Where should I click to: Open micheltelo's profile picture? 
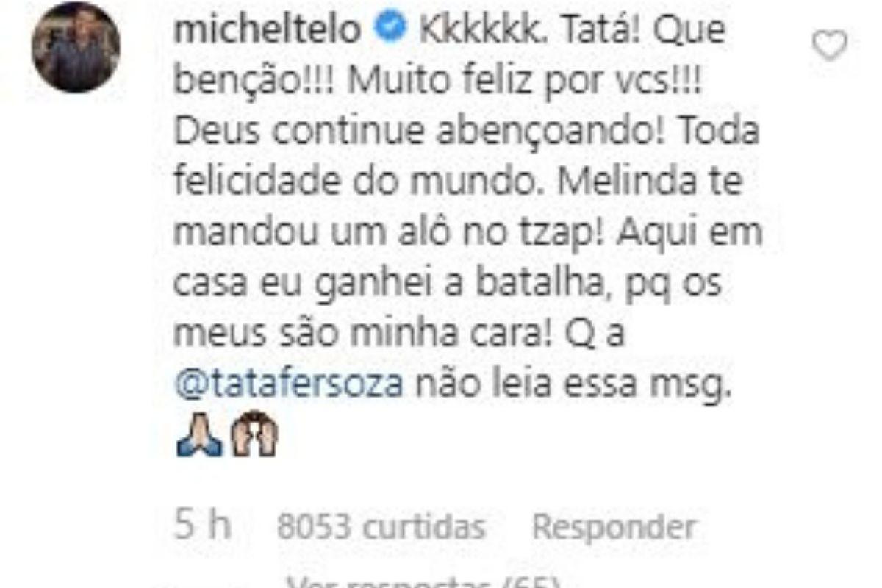coord(76,49)
